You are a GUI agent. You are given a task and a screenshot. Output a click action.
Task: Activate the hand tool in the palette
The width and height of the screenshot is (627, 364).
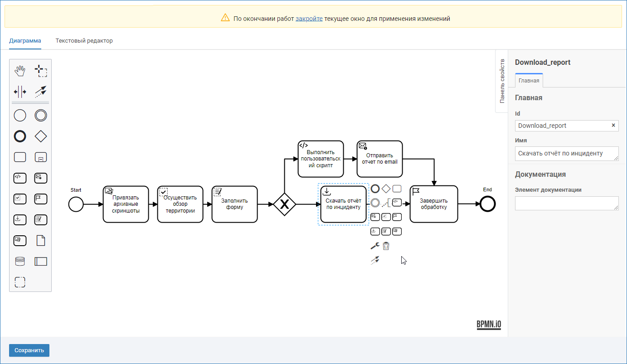click(20, 71)
